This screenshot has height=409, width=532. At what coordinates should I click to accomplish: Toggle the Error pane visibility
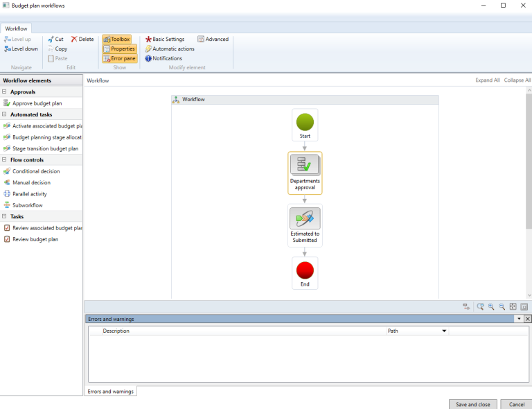tap(119, 59)
